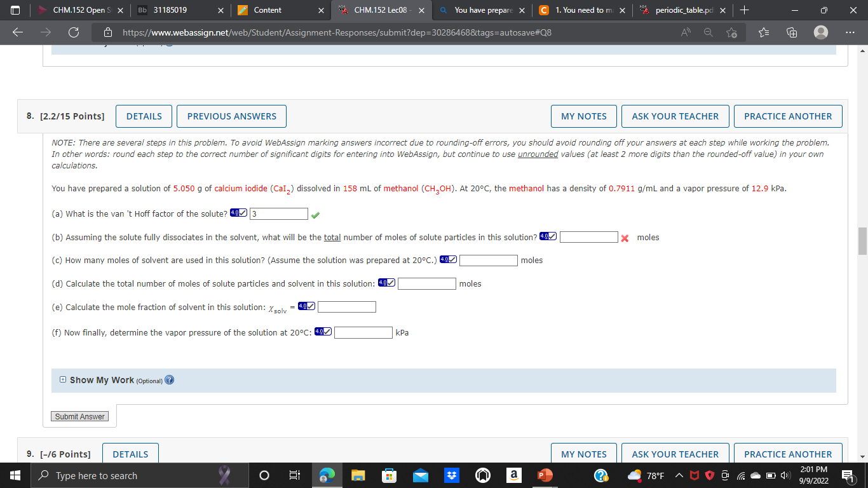
Task: Open the Amazon app from the taskbar
Action: point(514,475)
